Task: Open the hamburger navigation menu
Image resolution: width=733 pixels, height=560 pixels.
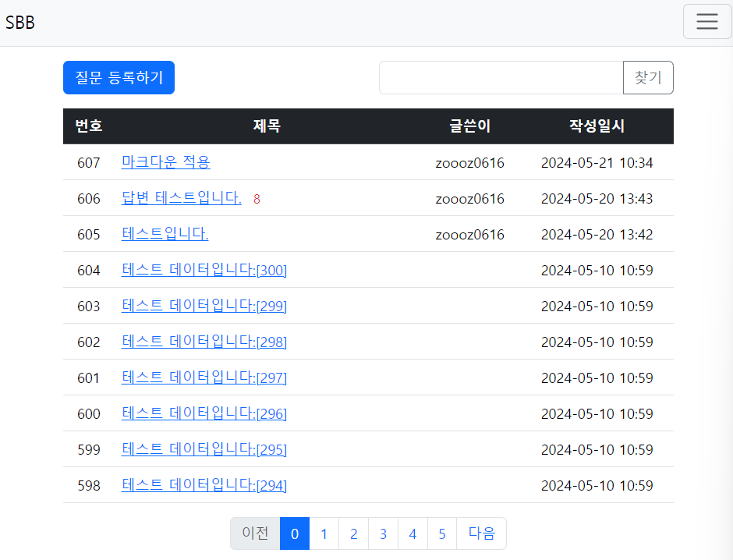Action: 706,22
